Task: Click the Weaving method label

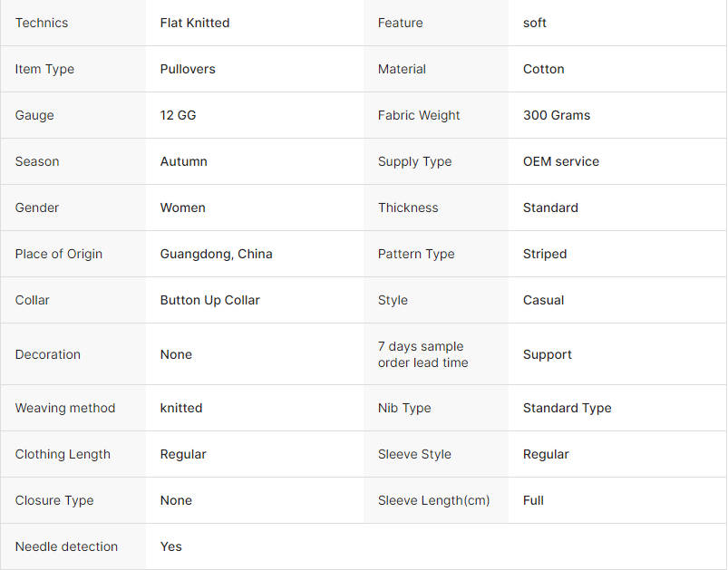Action: point(65,408)
